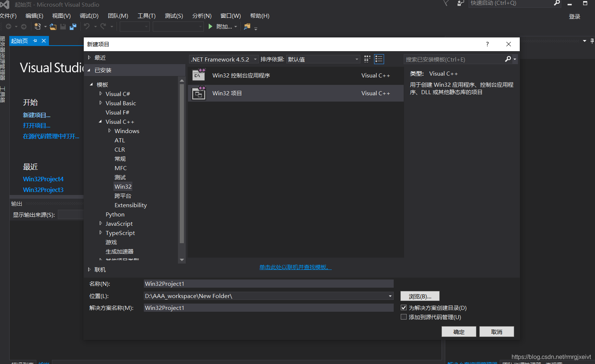Expand the Online section
Viewport: 595px width, 364px height.
click(89, 269)
